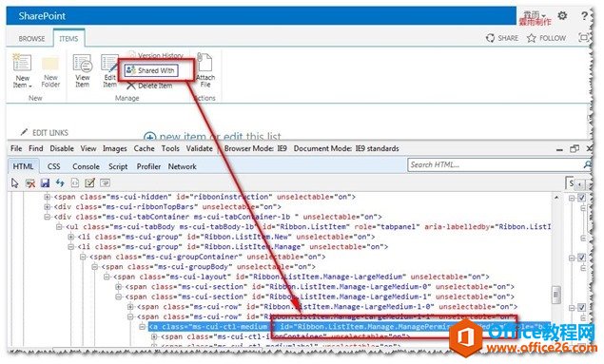Click the New Item ribbon icon
This screenshot has width=604, height=364.
point(22,71)
